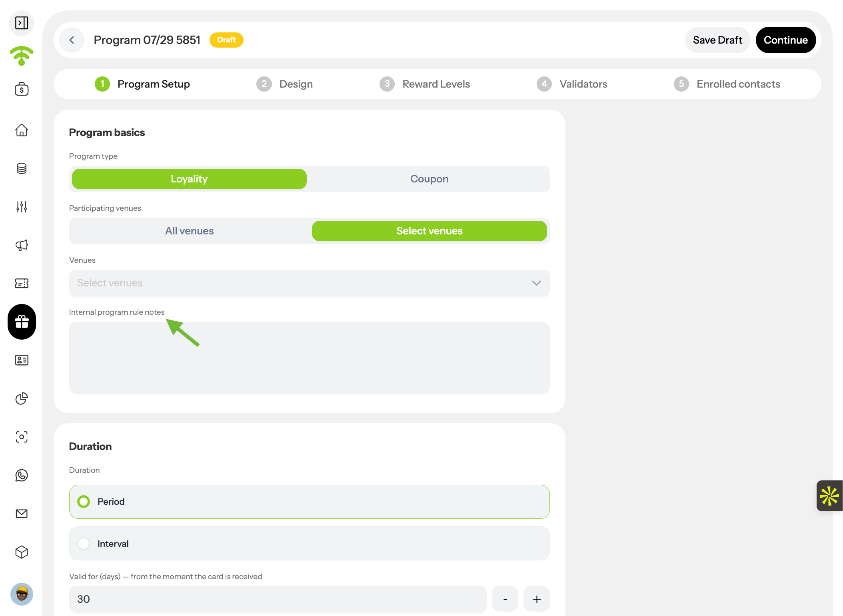This screenshot has height=616, width=843.
Task: Go to Validators step
Action: pos(572,84)
